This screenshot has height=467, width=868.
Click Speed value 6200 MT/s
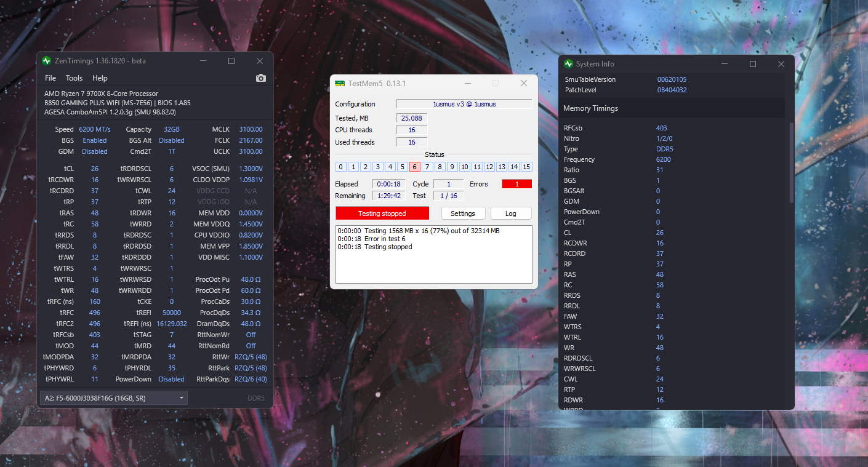click(95, 129)
